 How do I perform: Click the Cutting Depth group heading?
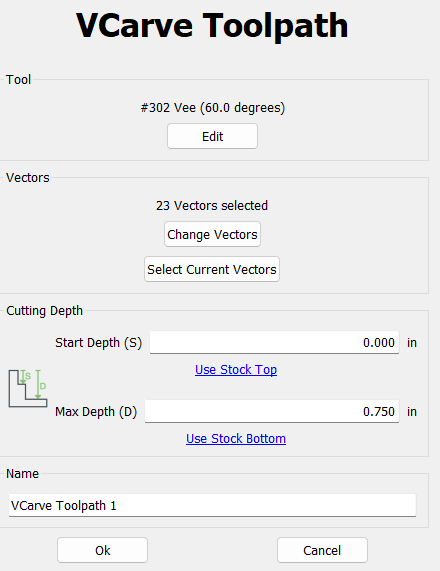click(x=44, y=311)
